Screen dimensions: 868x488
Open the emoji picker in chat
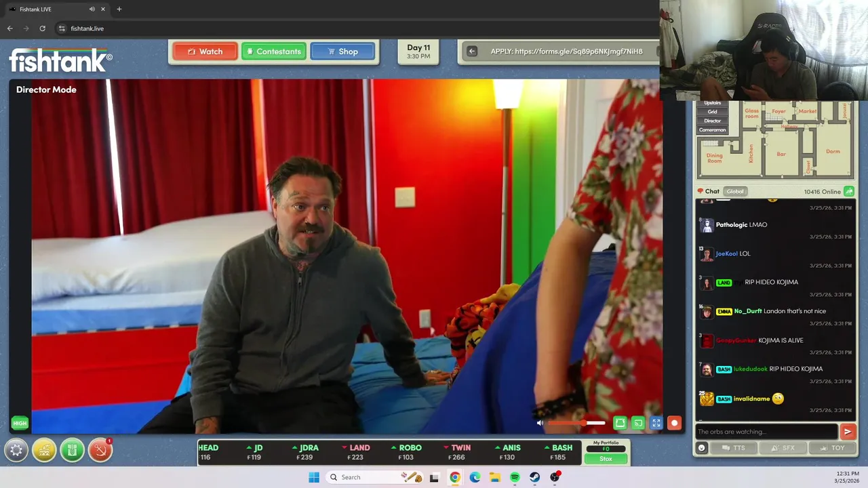click(702, 447)
